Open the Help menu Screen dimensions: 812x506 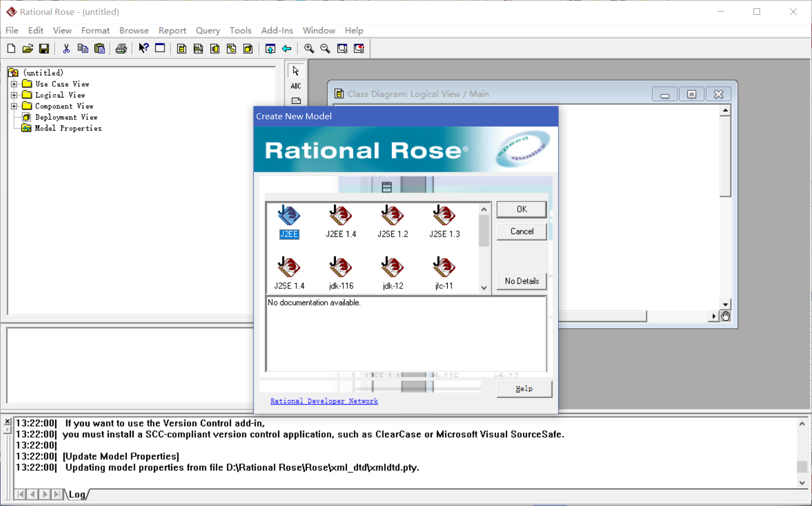click(x=354, y=30)
